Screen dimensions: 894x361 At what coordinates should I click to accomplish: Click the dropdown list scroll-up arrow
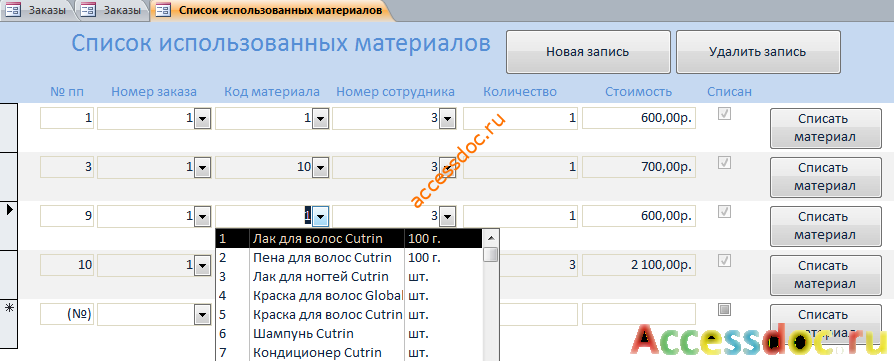click(x=490, y=238)
